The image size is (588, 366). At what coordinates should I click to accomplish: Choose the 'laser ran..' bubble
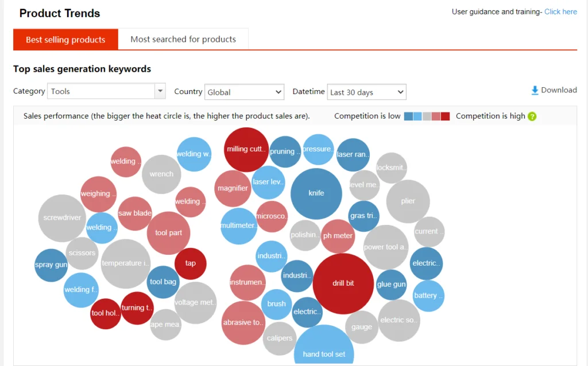pyautogui.click(x=353, y=155)
